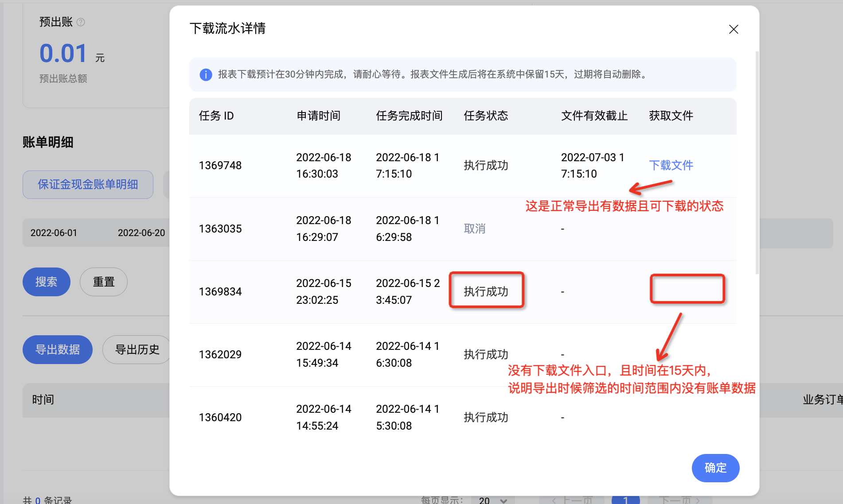Click the 0.01 预出账 amount

coord(63,53)
